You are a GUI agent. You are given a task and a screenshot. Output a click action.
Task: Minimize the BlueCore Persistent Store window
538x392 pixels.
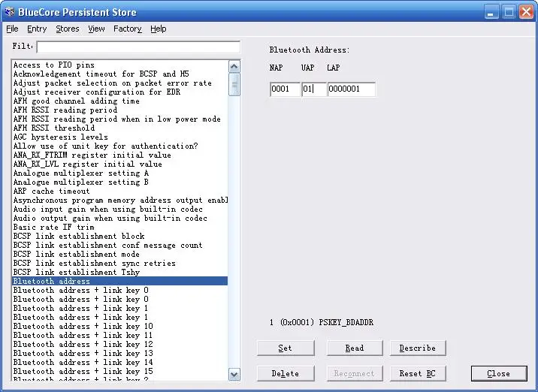[x=491, y=13]
